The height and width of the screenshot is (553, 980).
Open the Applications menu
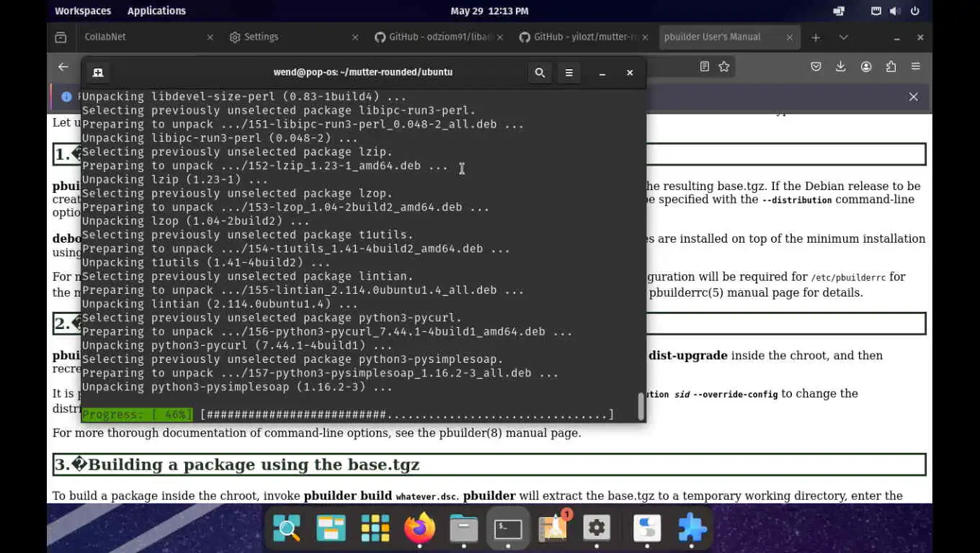(x=156, y=11)
